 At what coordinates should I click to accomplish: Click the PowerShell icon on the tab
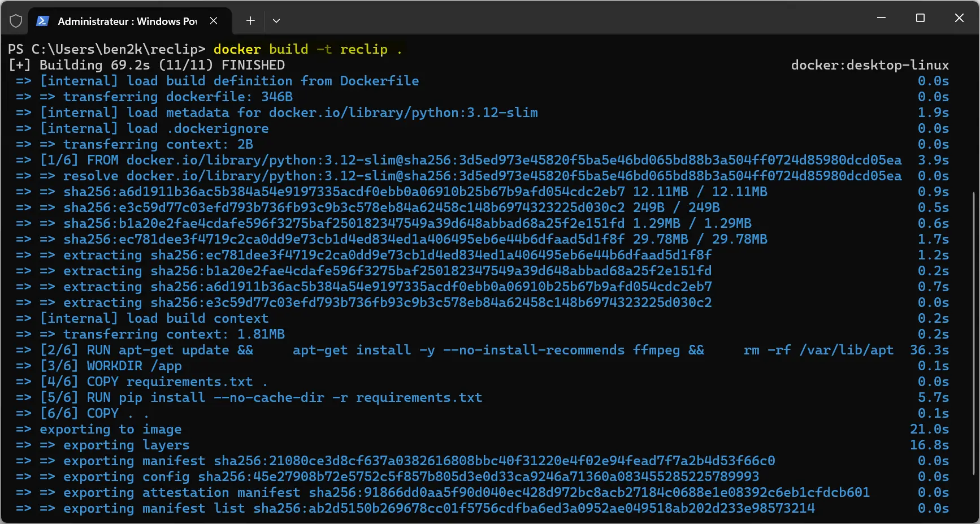click(x=42, y=21)
